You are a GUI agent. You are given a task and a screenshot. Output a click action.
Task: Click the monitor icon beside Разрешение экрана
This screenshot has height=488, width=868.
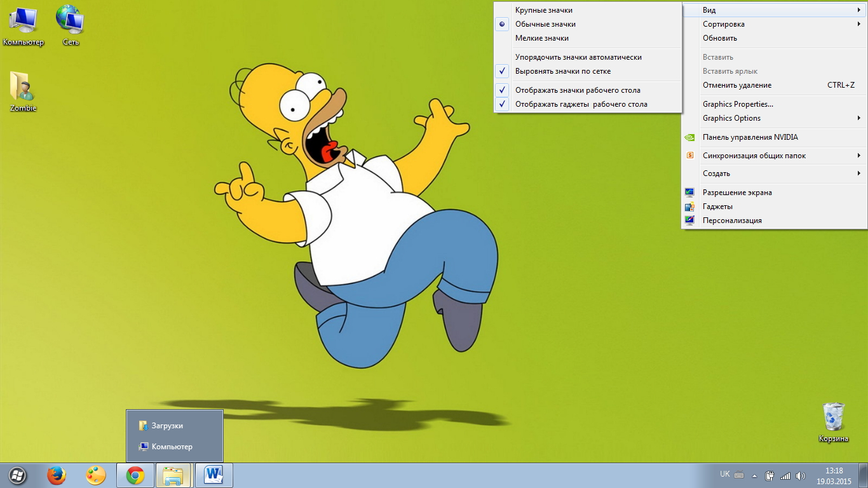click(x=689, y=193)
